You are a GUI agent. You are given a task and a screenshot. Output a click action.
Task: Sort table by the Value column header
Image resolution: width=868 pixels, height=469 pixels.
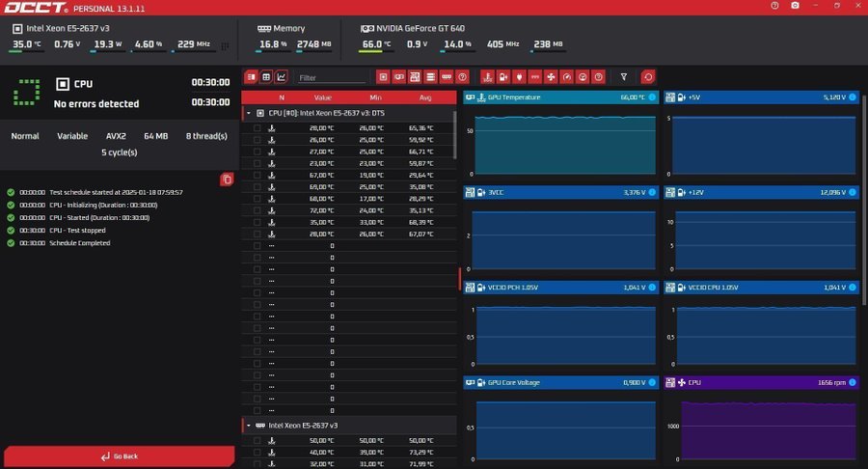click(x=323, y=97)
